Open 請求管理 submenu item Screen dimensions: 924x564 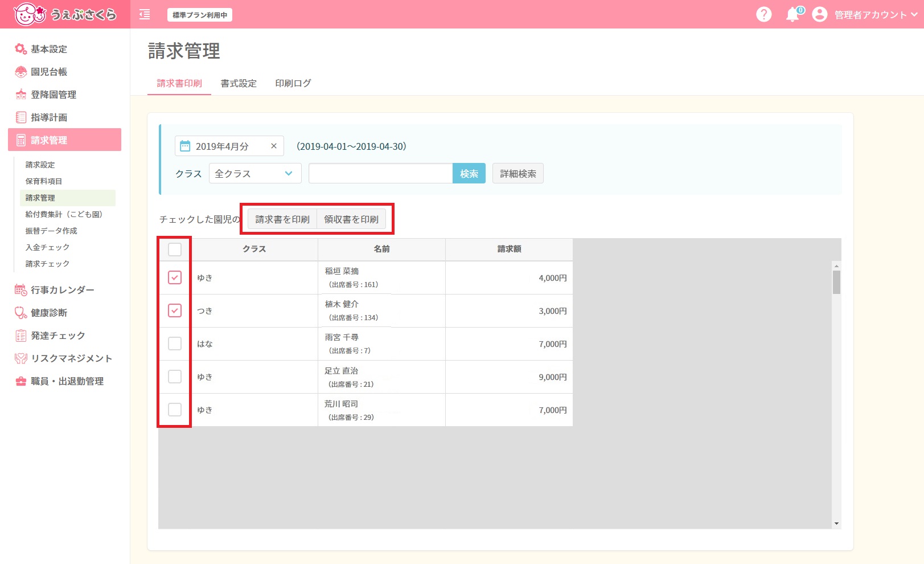(x=67, y=198)
